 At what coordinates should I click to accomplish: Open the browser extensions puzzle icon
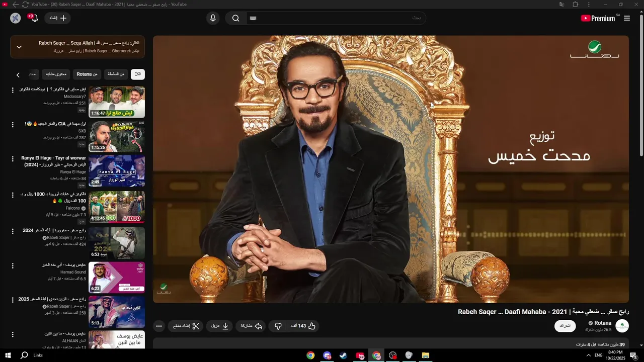coord(576,5)
